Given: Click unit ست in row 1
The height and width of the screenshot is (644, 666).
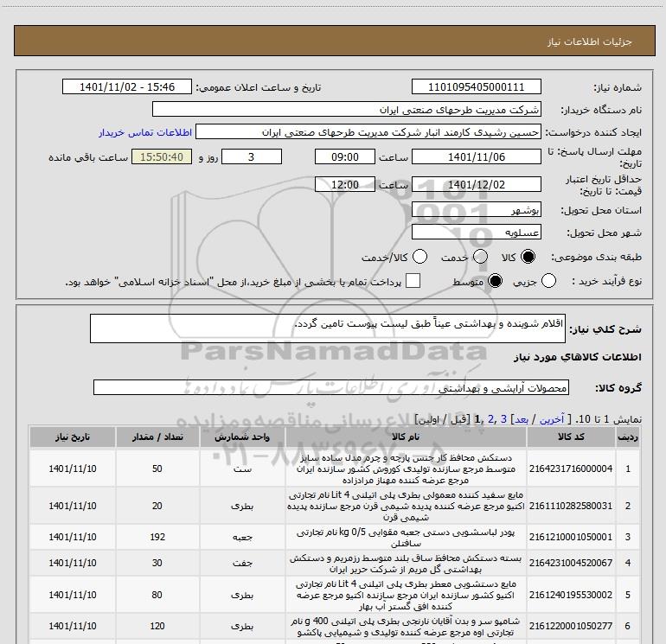Looking at the screenshot, I should [x=242, y=469].
